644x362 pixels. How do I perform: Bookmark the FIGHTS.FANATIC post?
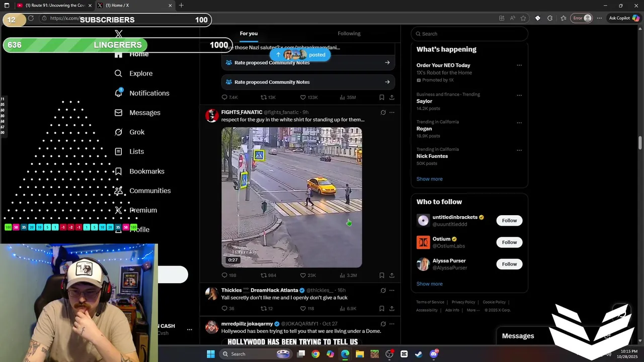point(382,275)
